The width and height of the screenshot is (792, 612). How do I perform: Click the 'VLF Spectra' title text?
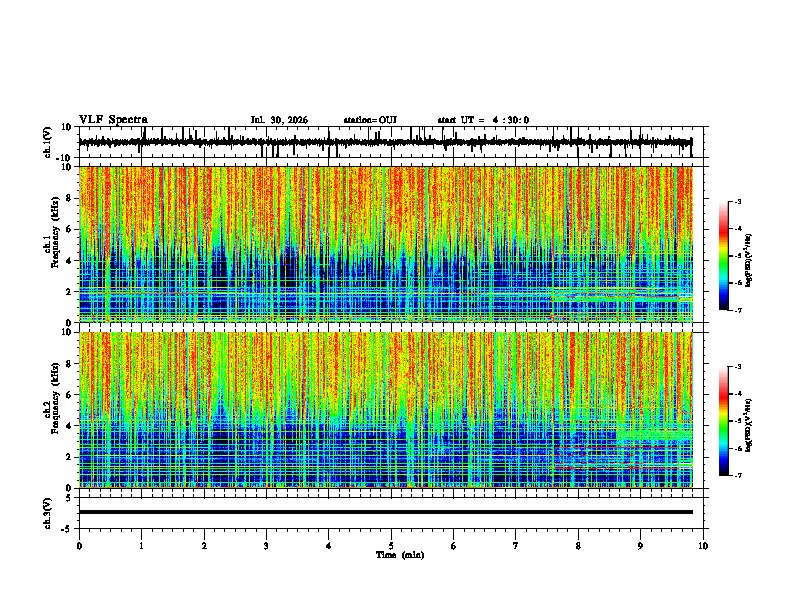point(113,120)
